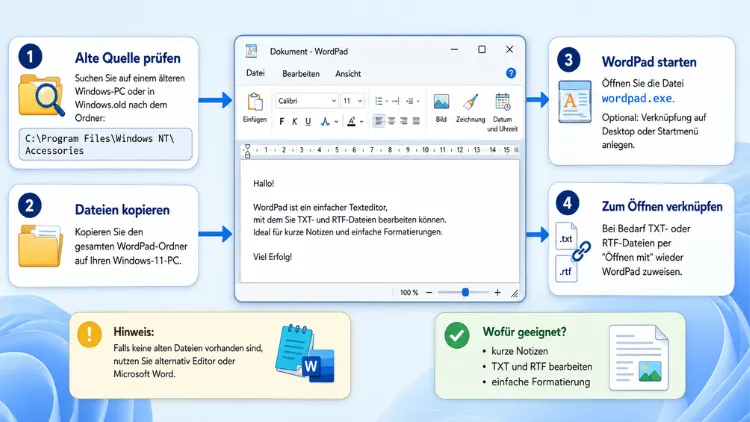750x422 pixels.
Task: Select left text alignment
Action: click(x=379, y=121)
